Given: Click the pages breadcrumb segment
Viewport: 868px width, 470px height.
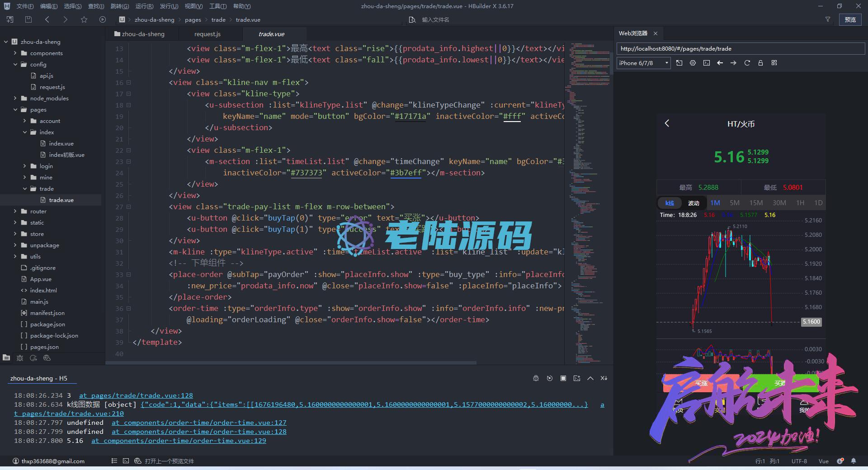Looking at the screenshot, I should click(193, 19).
